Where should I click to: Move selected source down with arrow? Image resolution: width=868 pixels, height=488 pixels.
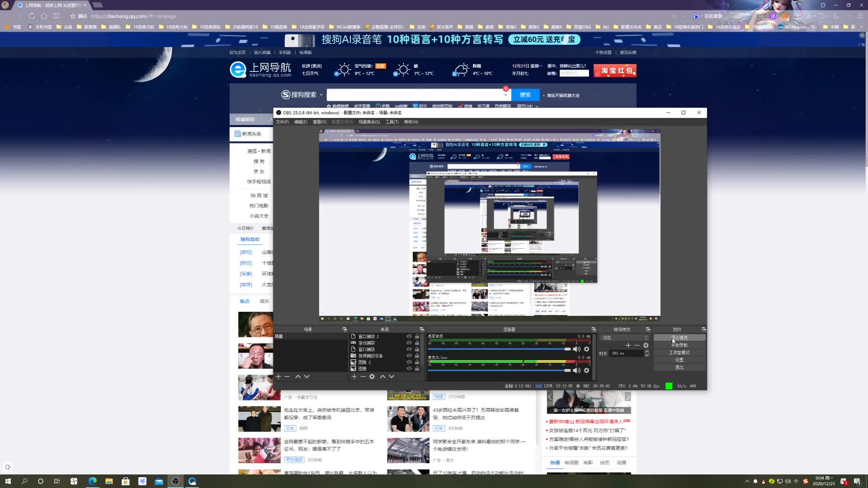point(392,376)
